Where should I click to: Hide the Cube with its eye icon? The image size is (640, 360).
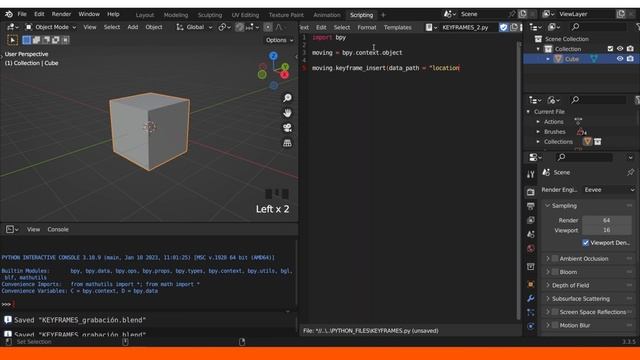(620, 59)
